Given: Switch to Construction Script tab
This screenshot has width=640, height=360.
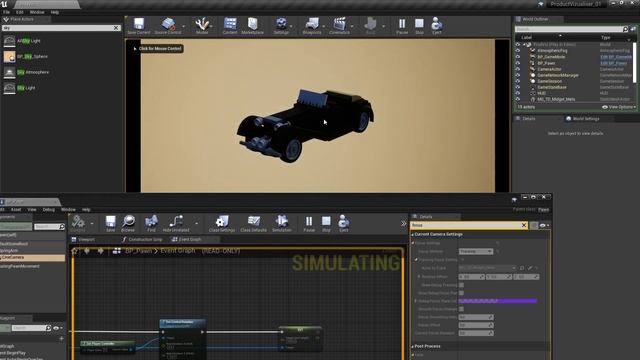Looking at the screenshot, I should pyautogui.click(x=142, y=240).
